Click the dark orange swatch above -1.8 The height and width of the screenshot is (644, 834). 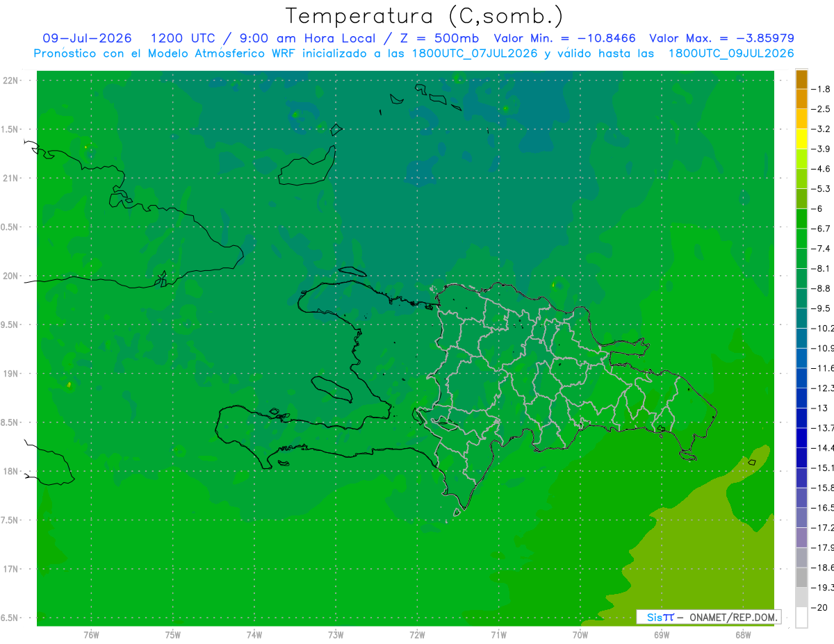[x=801, y=79]
